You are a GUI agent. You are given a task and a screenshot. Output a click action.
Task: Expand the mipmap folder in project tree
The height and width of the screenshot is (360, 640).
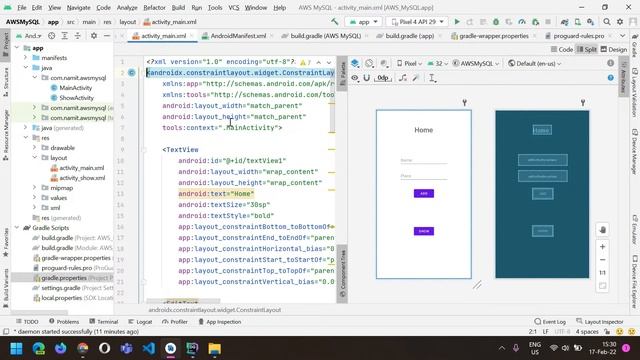[x=35, y=187]
